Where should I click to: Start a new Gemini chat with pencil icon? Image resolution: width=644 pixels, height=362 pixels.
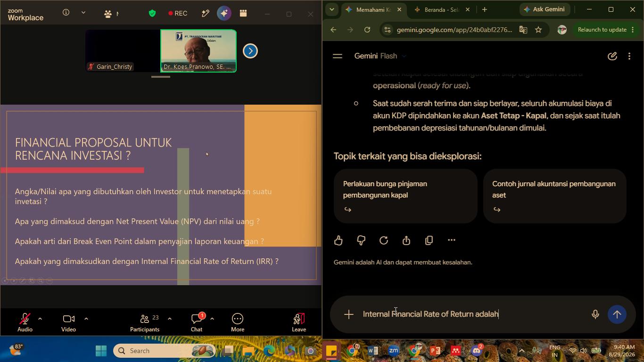(612, 56)
